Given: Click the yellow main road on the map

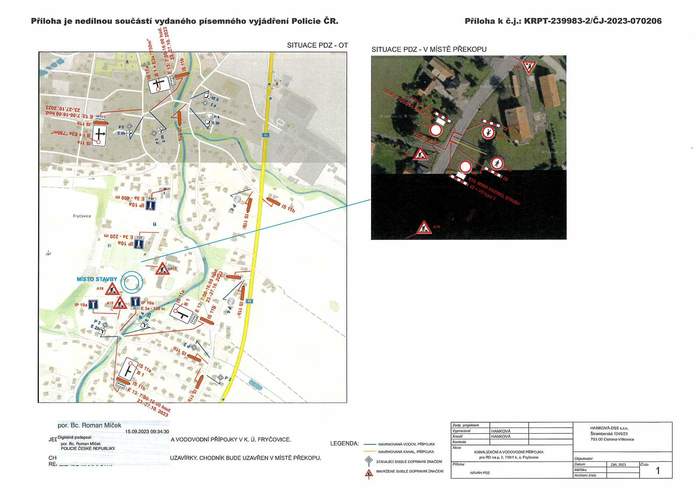Looking at the screenshot, I should [264, 200].
